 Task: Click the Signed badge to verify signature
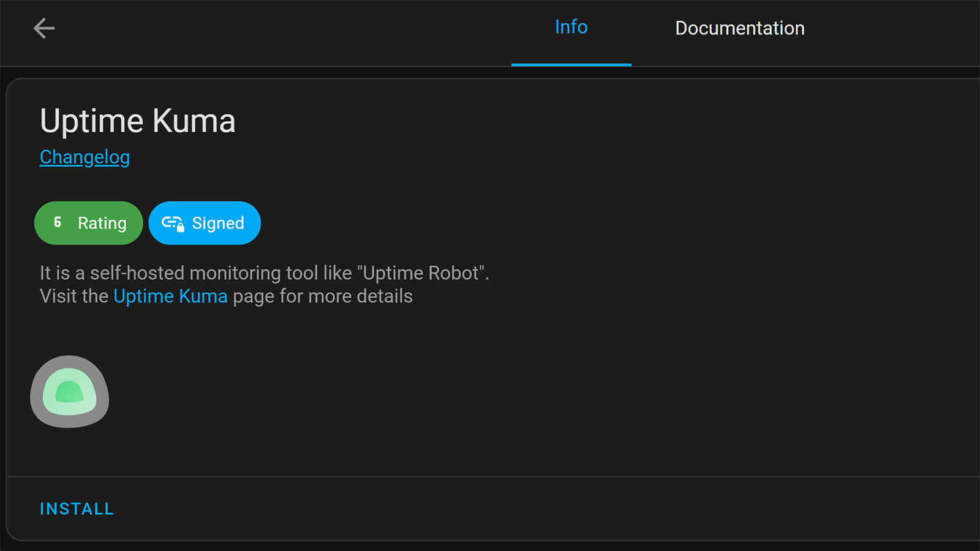pos(205,223)
